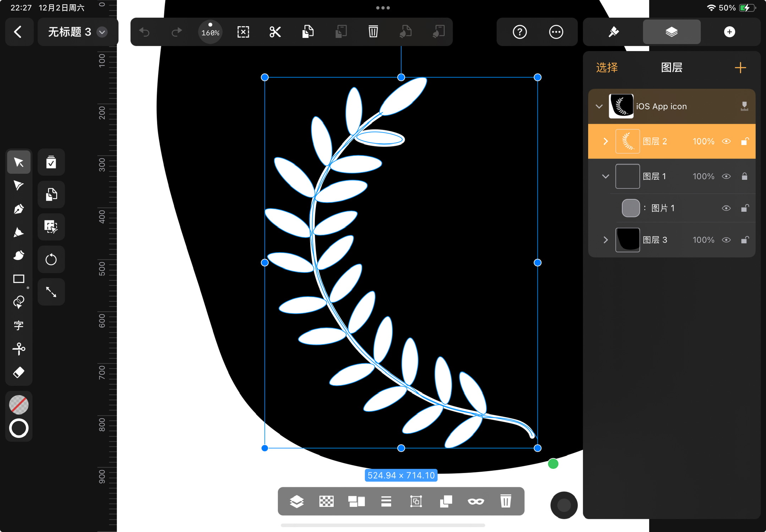Click the paste style icon
The image size is (766, 532).
pyautogui.click(x=439, y=32)
